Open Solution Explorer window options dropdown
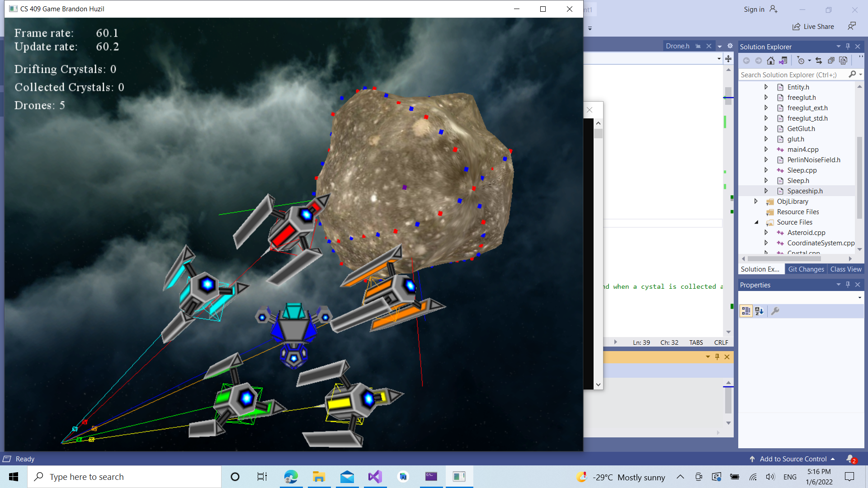 (838, 47)
